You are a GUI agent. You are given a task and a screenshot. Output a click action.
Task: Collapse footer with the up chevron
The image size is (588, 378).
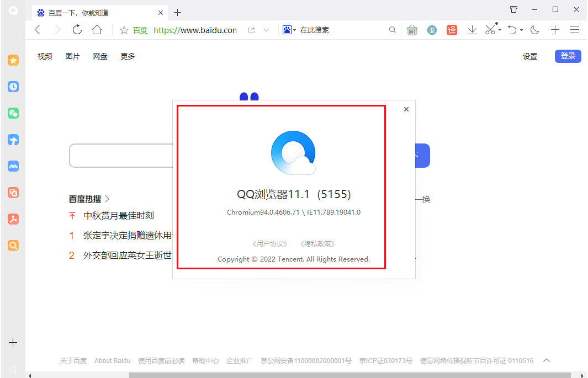pyautogui.click(x=547, y=360)
